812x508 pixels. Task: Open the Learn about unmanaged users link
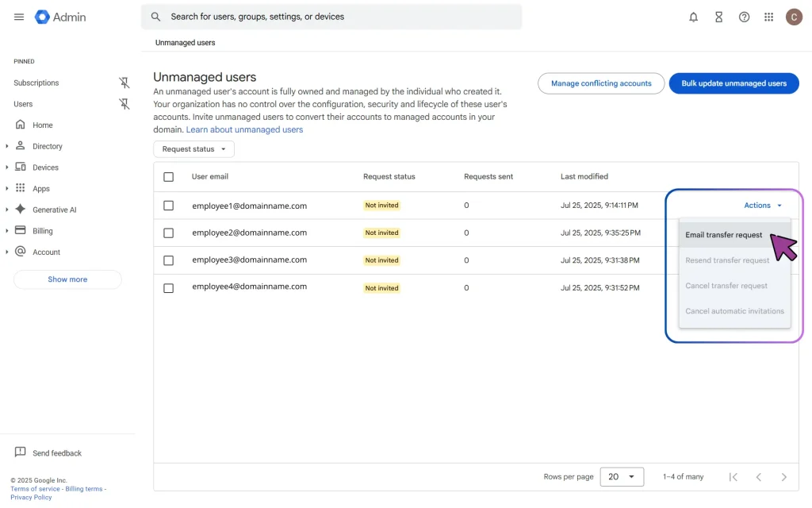(x=244, y=129)
